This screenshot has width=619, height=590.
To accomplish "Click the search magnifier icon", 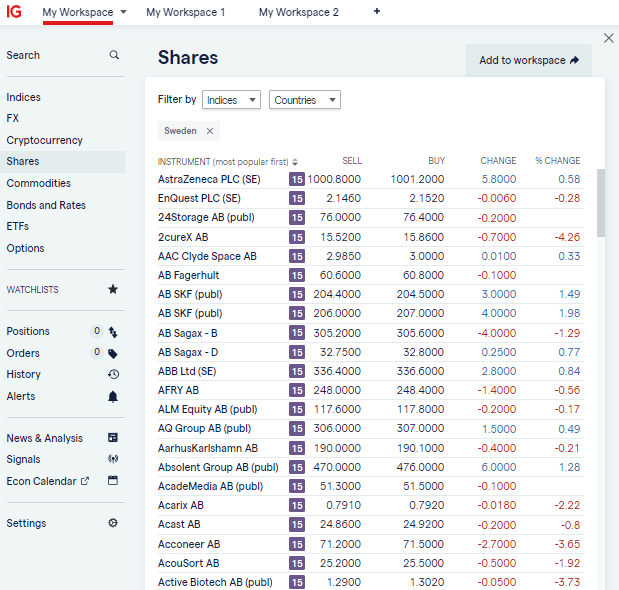I will [114, 55].
